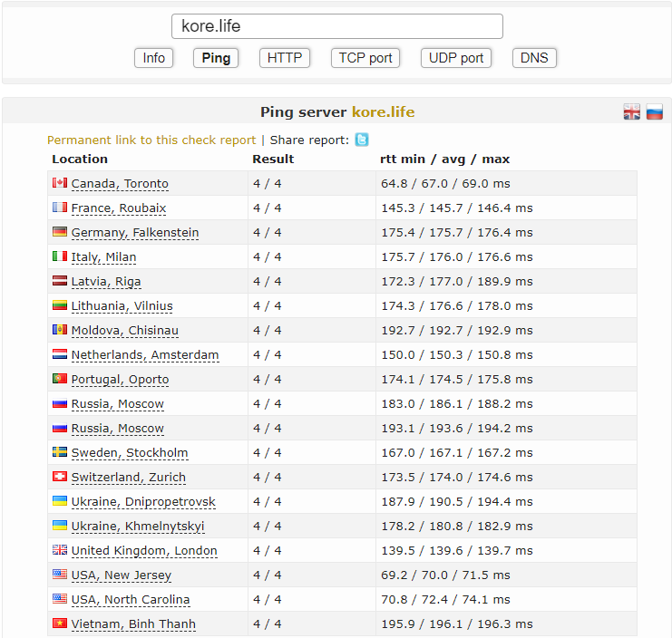Click the Portugal flag icon beside Oporto
Viewport: 672px width, 638px height.
point(60,379)
